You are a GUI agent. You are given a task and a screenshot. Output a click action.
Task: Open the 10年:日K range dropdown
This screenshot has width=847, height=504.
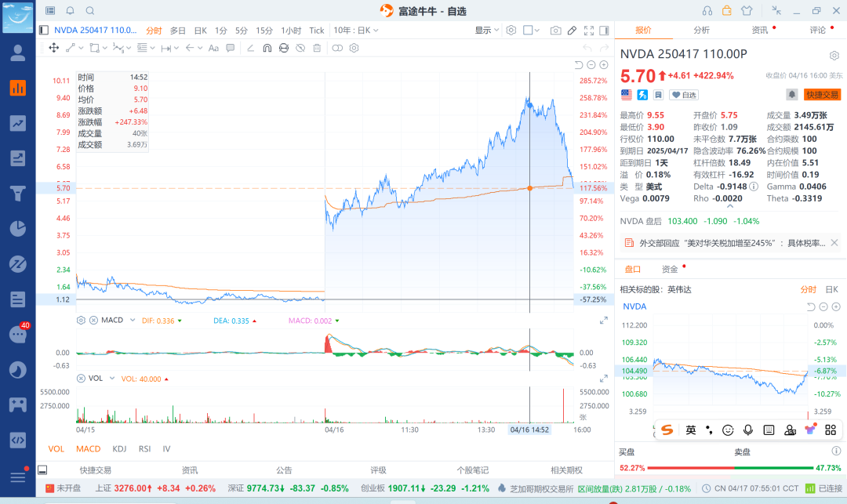point(356,31)
